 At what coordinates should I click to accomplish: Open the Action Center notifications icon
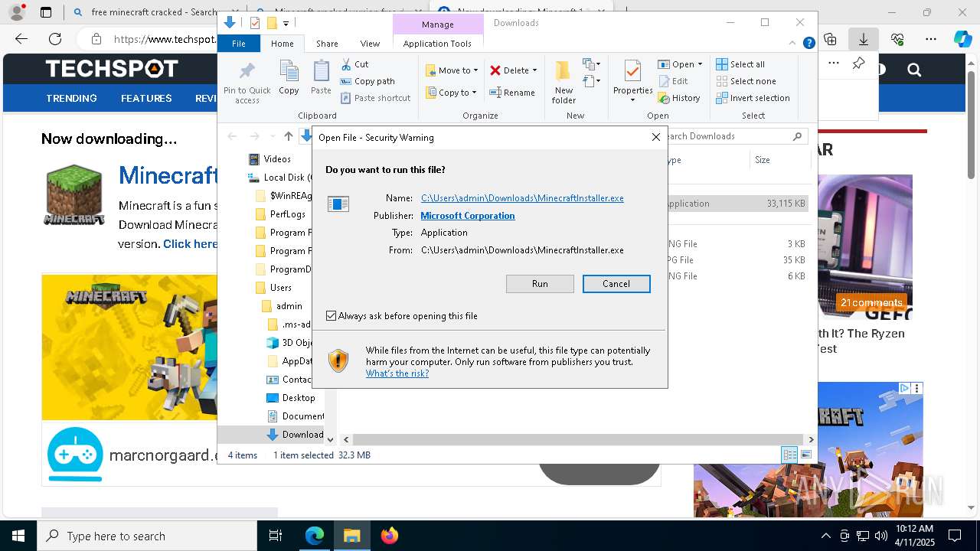[955, 536]
